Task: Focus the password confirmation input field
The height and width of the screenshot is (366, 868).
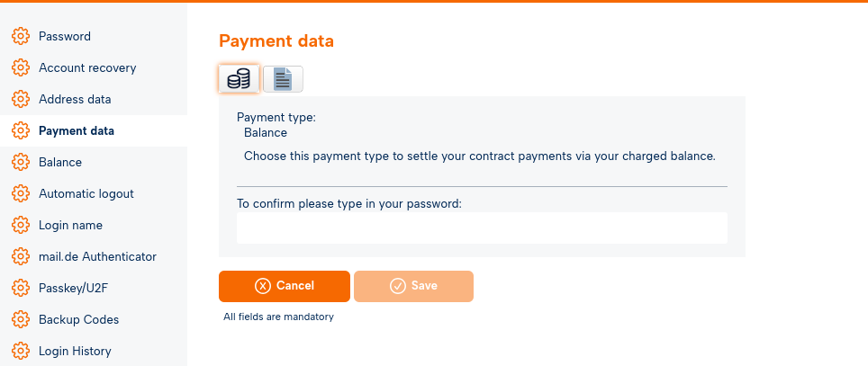Action: coord(482,228)
